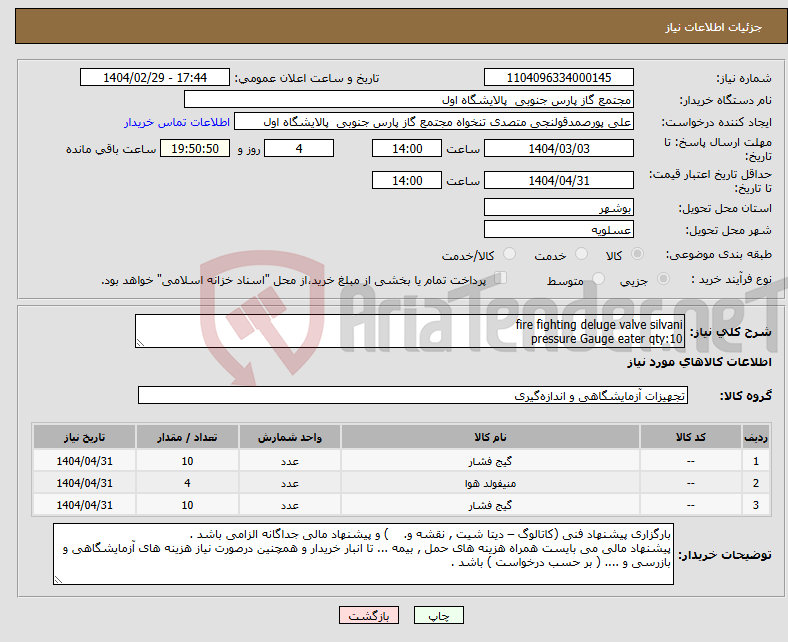Click the resize handle of description text area
Screen dimensions: 788x642
pos(140,343)
